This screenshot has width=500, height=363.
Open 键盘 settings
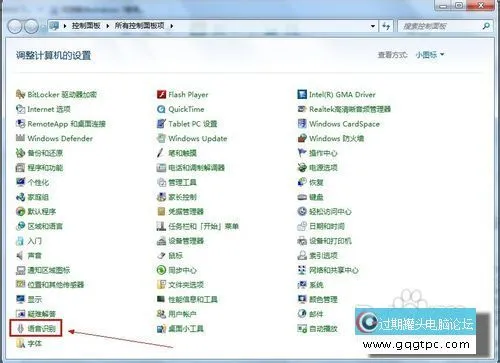[x=310, y=197]
